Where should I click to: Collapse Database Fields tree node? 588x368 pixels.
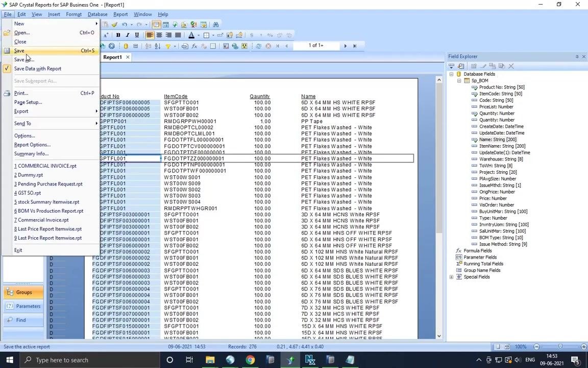(452, 74)
